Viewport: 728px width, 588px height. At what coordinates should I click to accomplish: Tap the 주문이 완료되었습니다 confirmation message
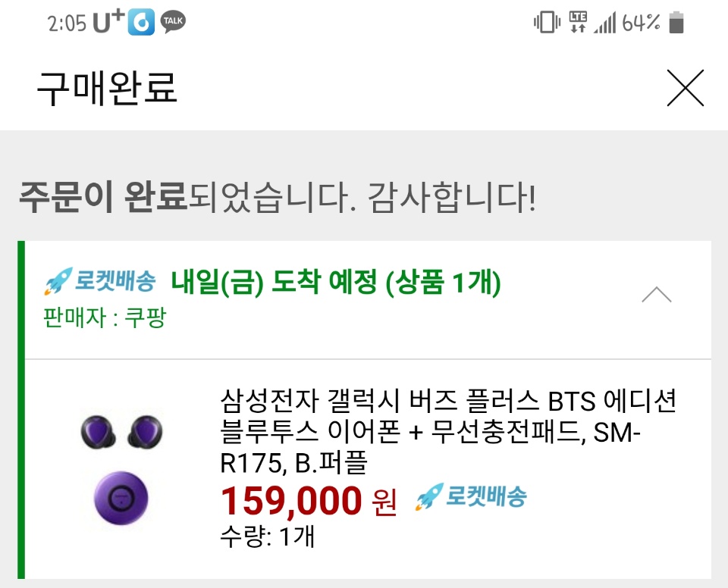(x=277, y=199)
